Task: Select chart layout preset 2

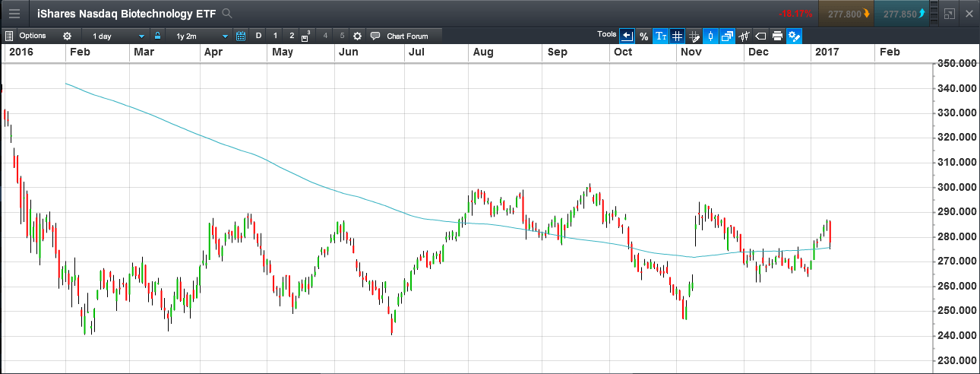Action: coord(292,36)
